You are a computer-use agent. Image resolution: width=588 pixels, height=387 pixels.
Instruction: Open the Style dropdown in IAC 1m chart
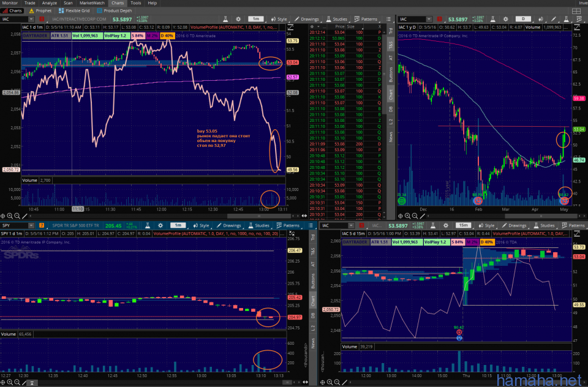pyautogui.click(x=279, y=19)
